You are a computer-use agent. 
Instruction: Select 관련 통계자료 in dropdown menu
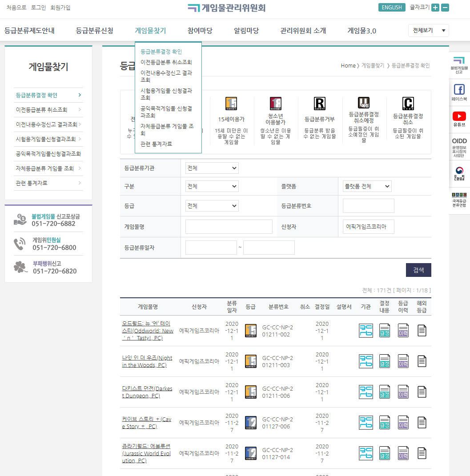[156, 144]
